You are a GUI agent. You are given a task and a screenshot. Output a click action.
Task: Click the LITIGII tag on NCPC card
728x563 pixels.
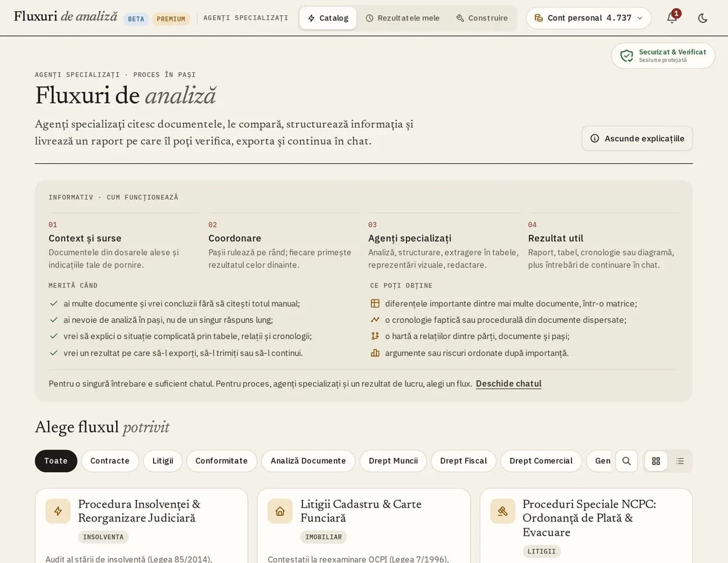click(x=542, y=552)
